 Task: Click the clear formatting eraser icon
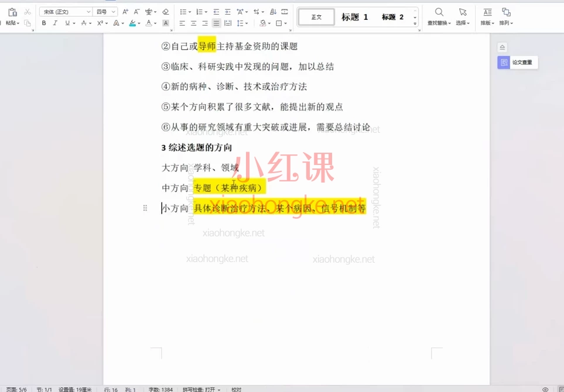[x=166, y=12]
